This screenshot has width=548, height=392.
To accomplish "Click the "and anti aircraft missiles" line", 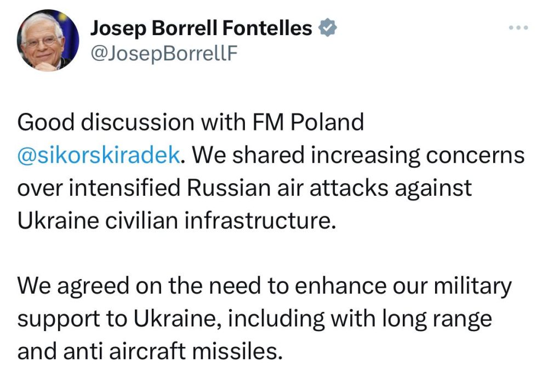I will [x=150, y=351].
